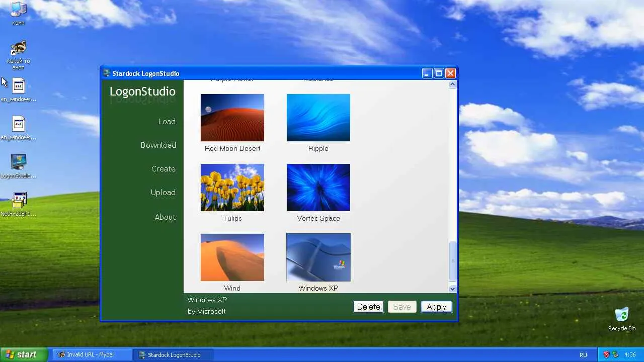Click the 'Vortec Space' caption text

[x=318, y=218]
